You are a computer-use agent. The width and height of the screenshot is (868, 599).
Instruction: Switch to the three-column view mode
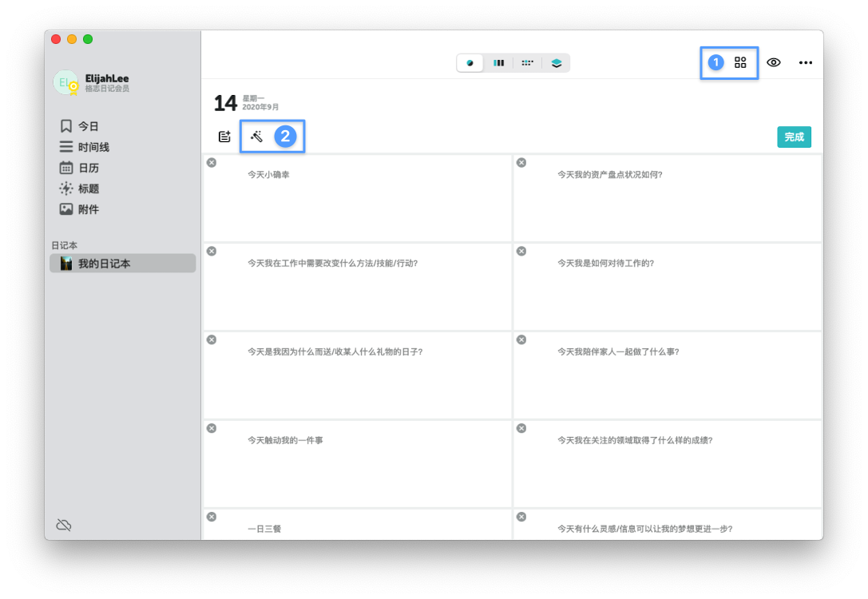point(498,63)
